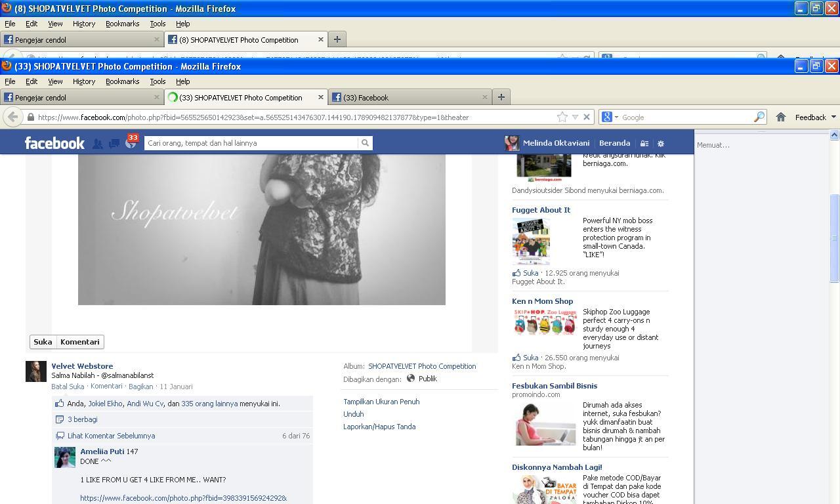Open friend requests icon in Facebook bar
840x504 pixels.
97,144
